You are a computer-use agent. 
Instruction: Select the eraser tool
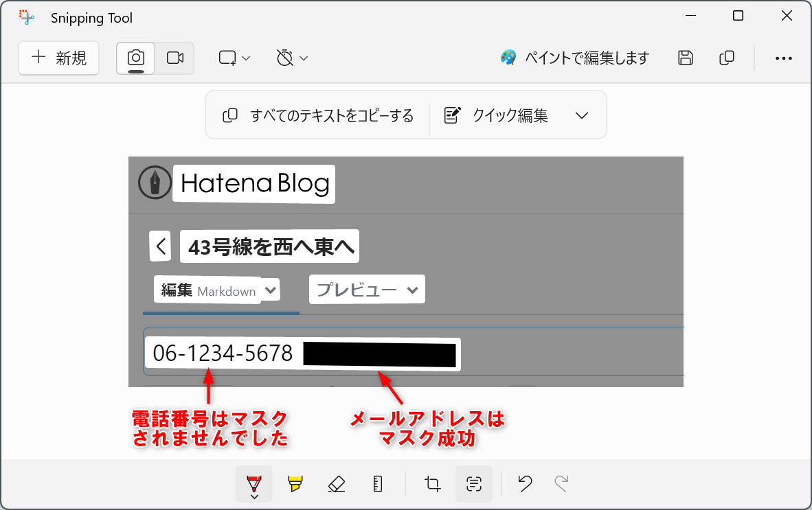click(x=337, y=484)
